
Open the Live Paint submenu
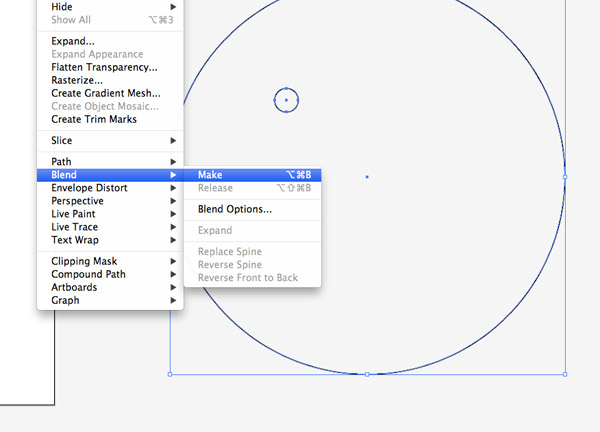click(x=76, y=214)
